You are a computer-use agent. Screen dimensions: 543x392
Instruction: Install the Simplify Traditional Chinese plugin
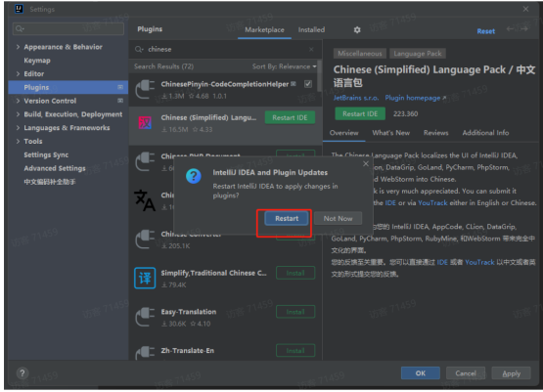[295, 274]
